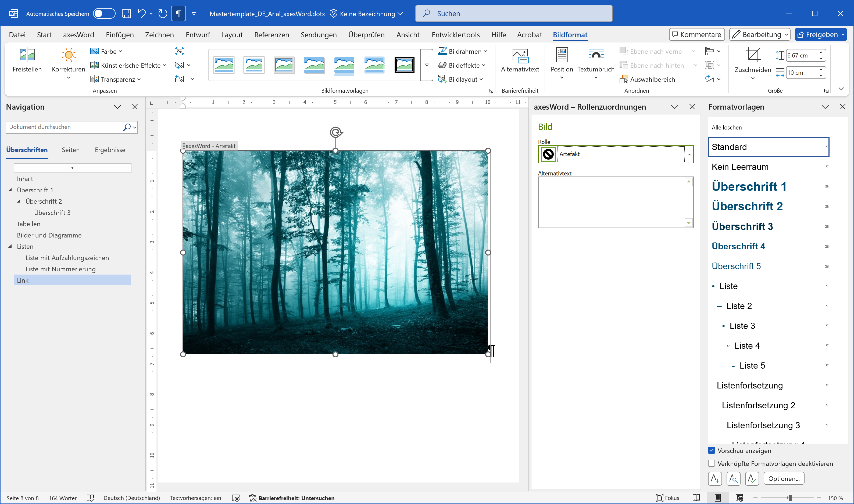Click the Barrierefreiheit: Untersuchen status
854x504 pixels.
pyautogui.click(x=292, y=498)
